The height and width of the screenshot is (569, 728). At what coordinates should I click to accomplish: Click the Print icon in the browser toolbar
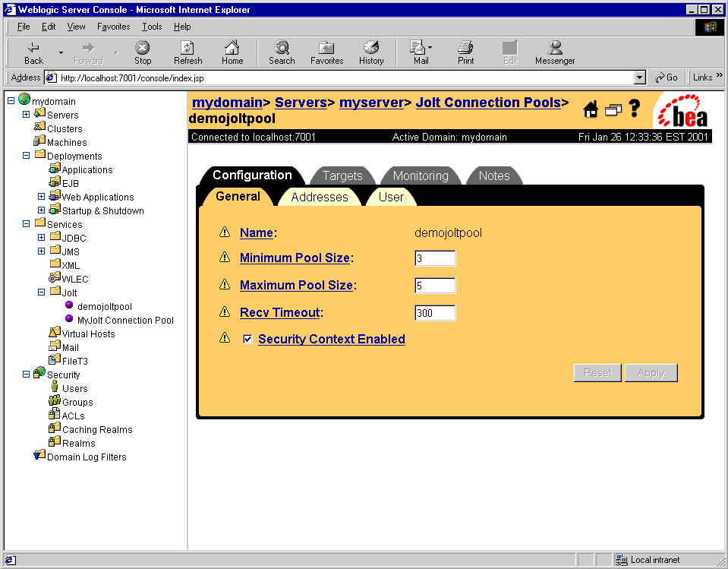(465, 52)
